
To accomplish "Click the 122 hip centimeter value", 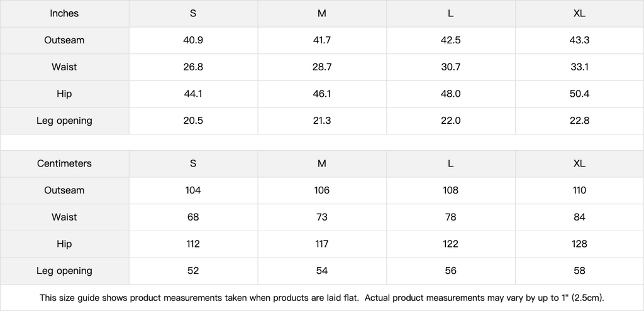I will (451, 244).
